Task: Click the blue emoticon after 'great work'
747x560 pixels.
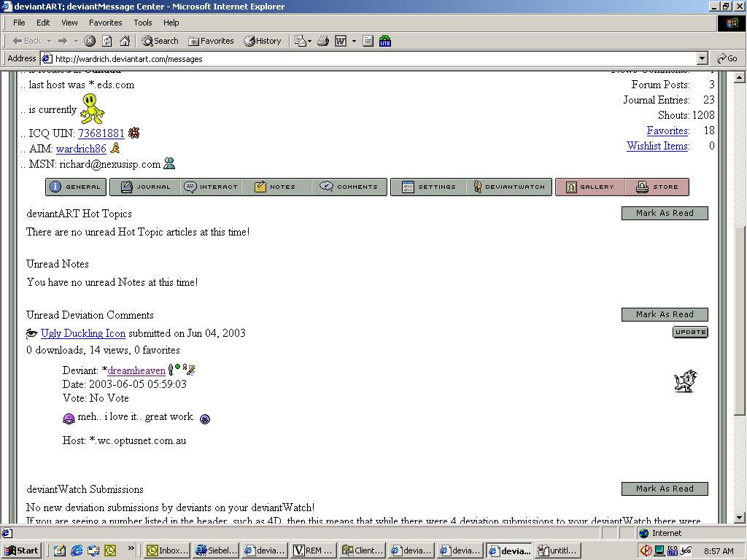Action: [205, 419]
